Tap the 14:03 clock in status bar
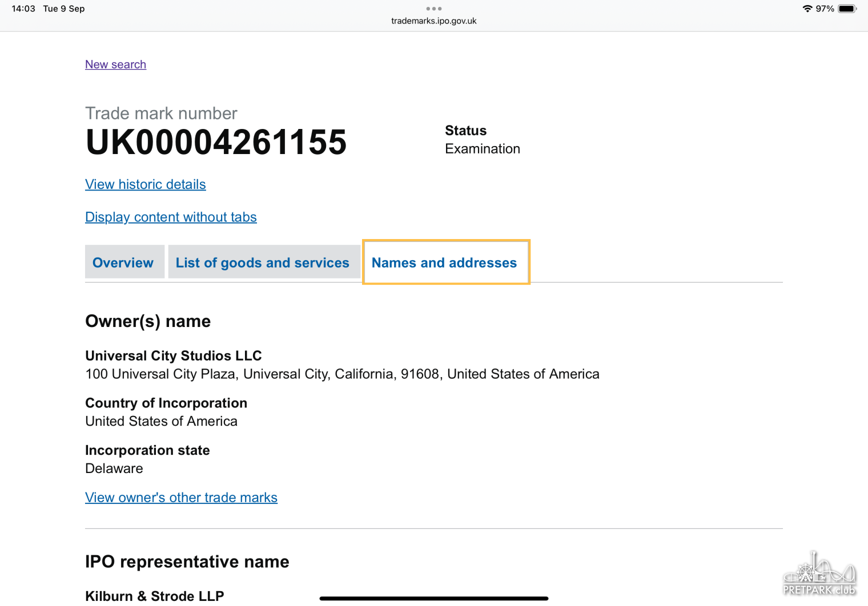868x606 pixels. [x=23, y=9]
